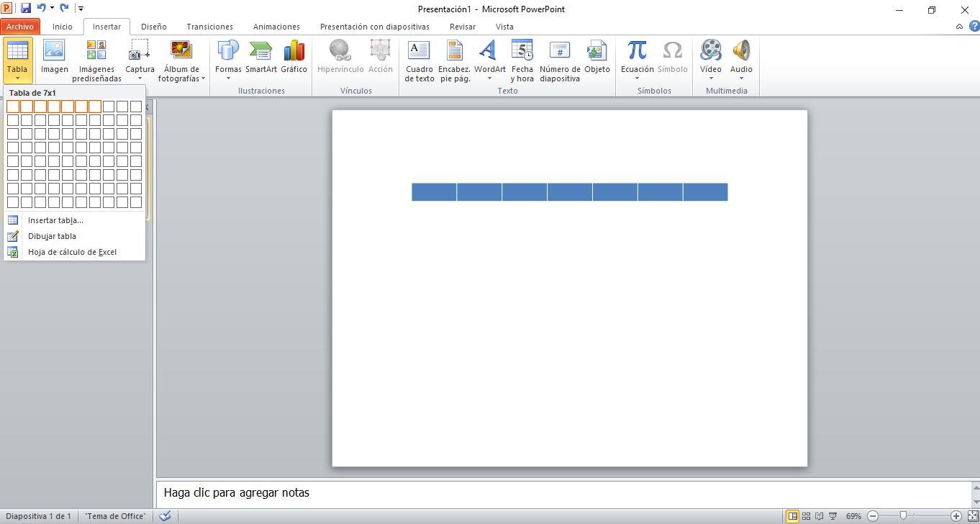
Task: Open the WordArt styles dropdown
Action: click(x=489, y=78)
